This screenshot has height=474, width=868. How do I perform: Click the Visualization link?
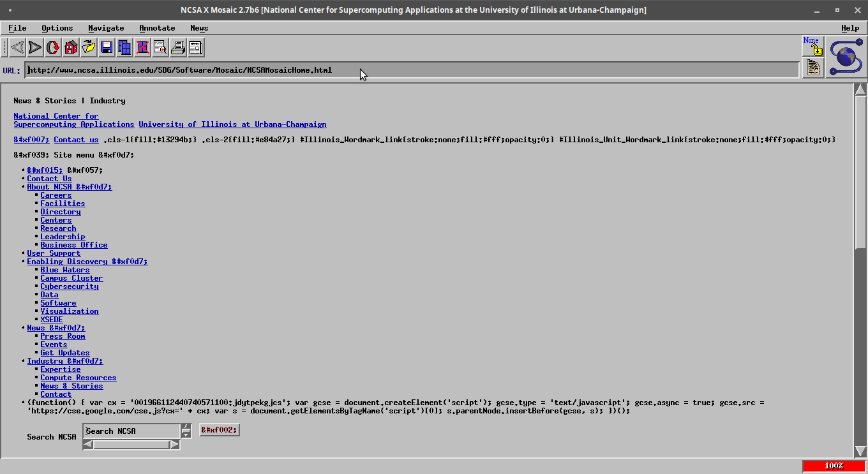[x=70, y=311]
